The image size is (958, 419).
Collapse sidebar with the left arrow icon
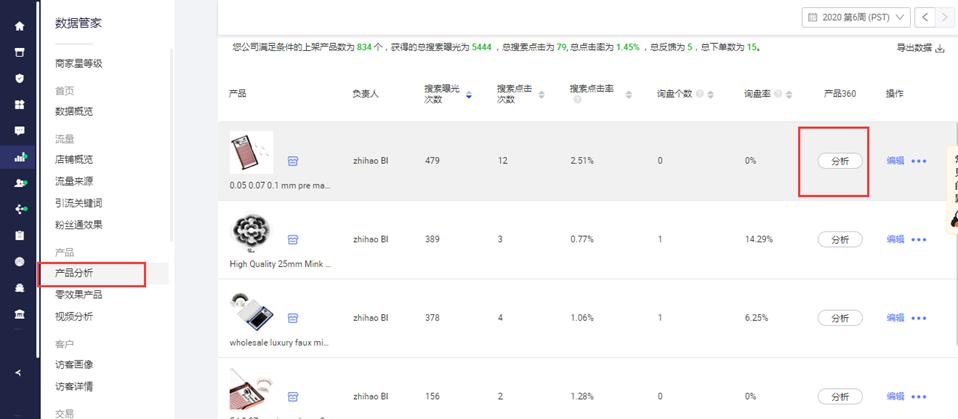pos(19,373)
